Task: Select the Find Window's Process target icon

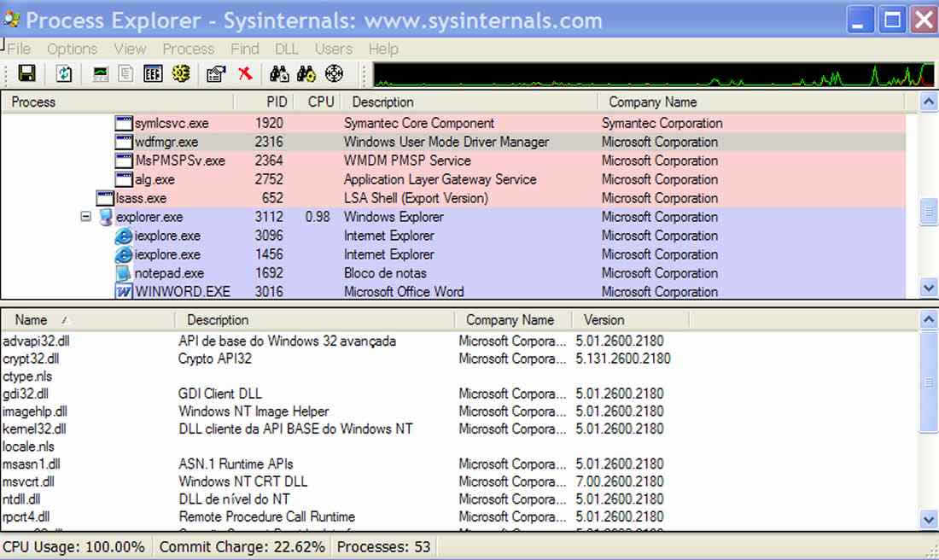Action: pyautogui.click(x=334, y=73)
